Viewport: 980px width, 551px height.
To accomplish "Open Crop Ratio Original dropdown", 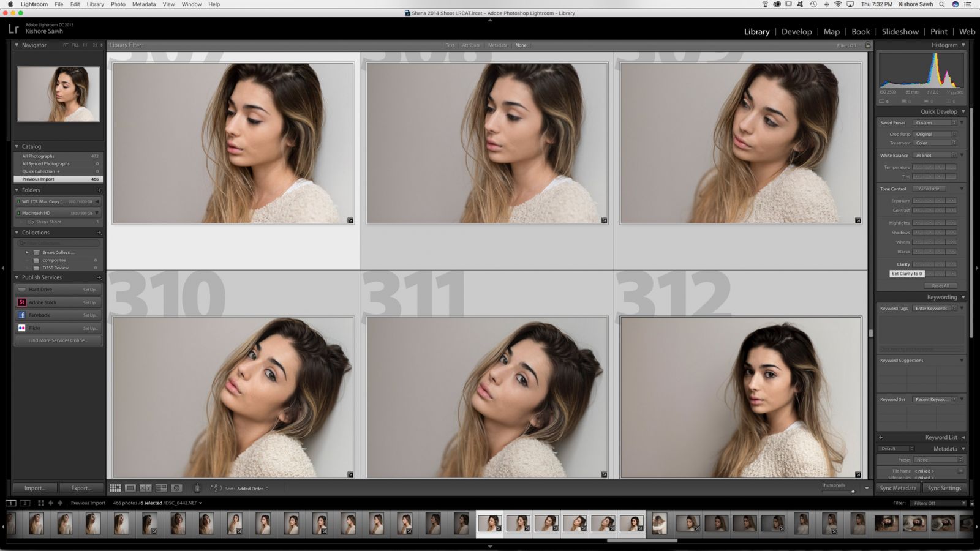I will point(935,134).
